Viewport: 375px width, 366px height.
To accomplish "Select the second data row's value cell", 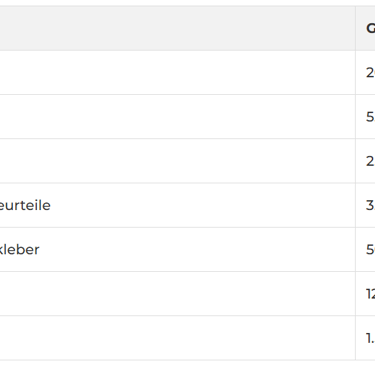I will click(x=365, y=117).
